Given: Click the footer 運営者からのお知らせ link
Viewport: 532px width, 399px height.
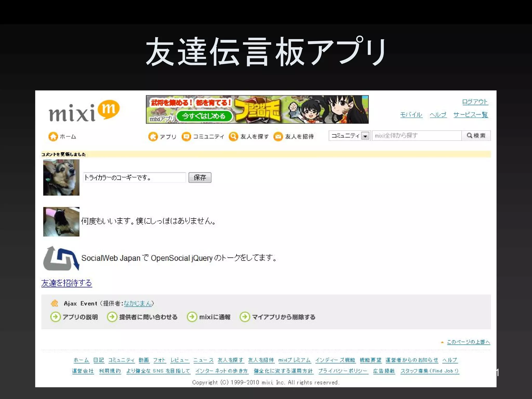Looking at the screenshot, I should click(x=412, y=360).
